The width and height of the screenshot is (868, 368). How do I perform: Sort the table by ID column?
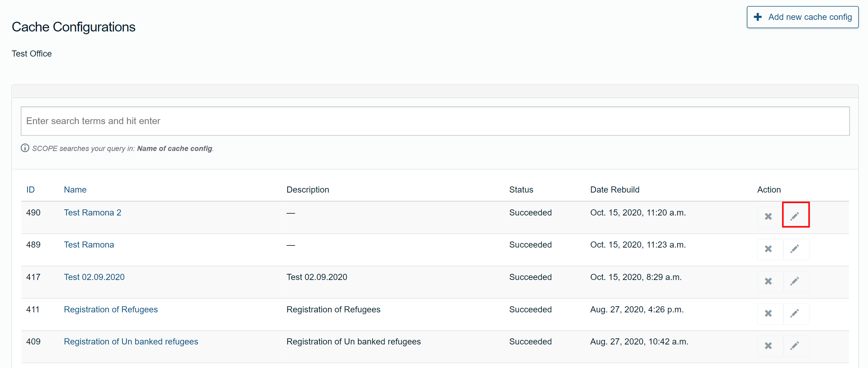click(x=30, y=190)
